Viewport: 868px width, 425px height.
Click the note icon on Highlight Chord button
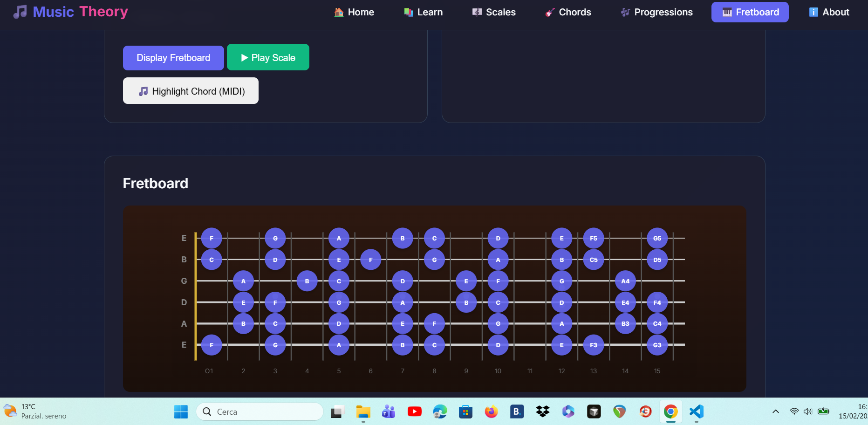point(144,91)
